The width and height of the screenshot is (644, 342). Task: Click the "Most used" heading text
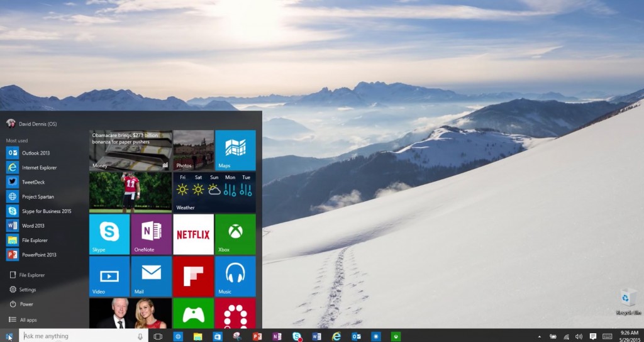tap(17, 140)
